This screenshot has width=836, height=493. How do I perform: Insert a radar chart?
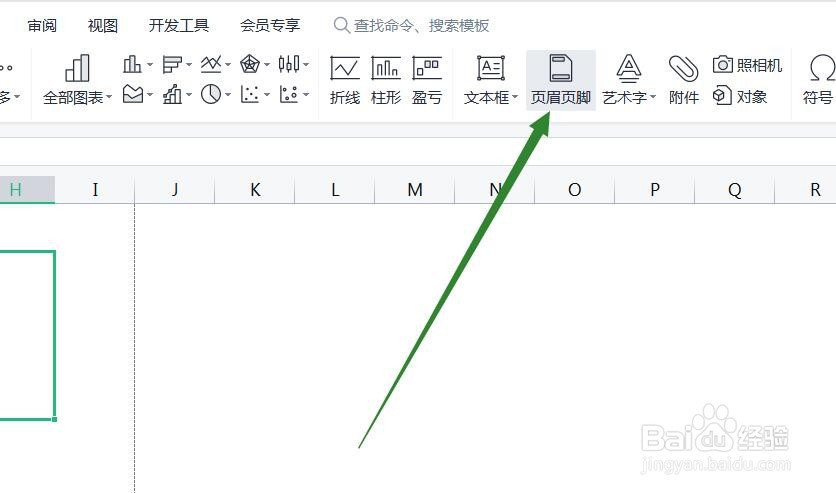(250, 64)
